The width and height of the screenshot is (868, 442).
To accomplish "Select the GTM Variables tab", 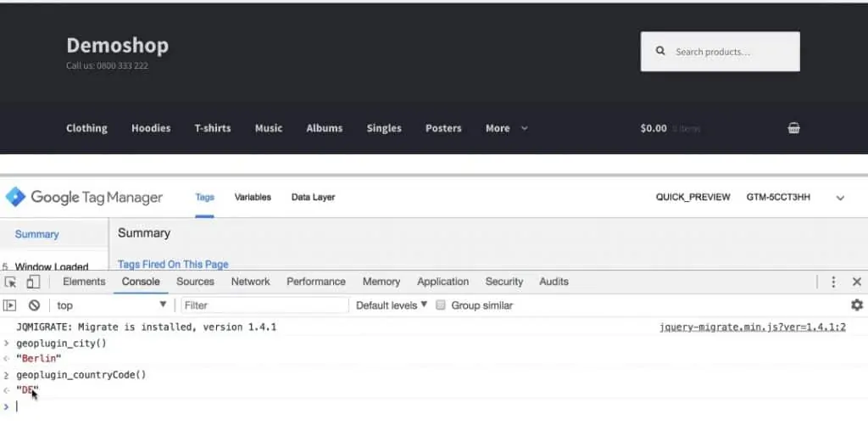I will click(253, 197).
